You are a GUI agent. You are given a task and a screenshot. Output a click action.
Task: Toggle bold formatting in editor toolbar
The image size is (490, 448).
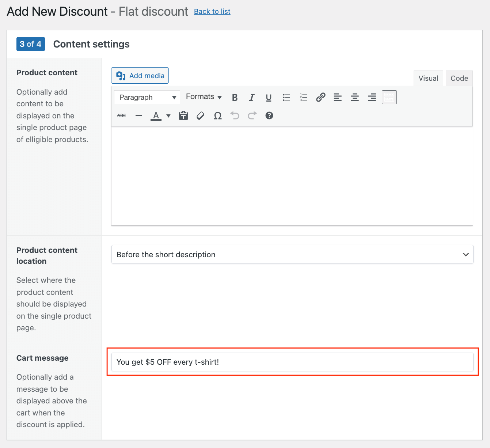(235, 97)
